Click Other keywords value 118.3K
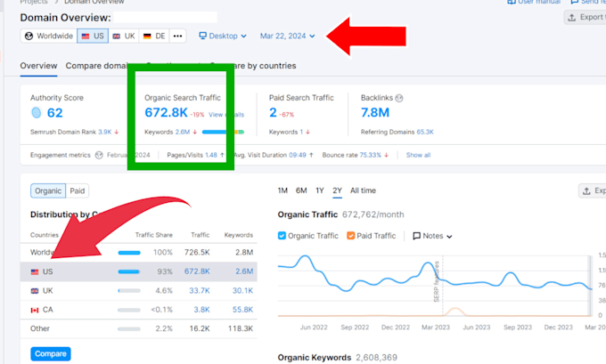Screen dimensions: 606x364 pos(241,328)
